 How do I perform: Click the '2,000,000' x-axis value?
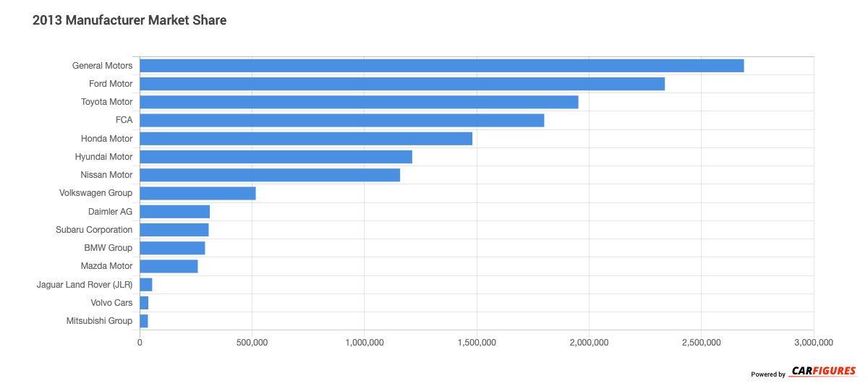click(589, 342)
